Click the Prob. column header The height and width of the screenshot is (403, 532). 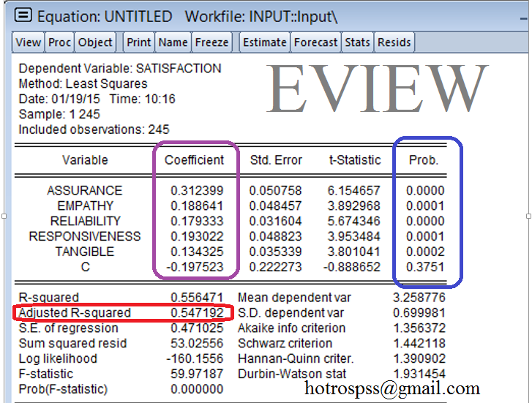(424, 159)
